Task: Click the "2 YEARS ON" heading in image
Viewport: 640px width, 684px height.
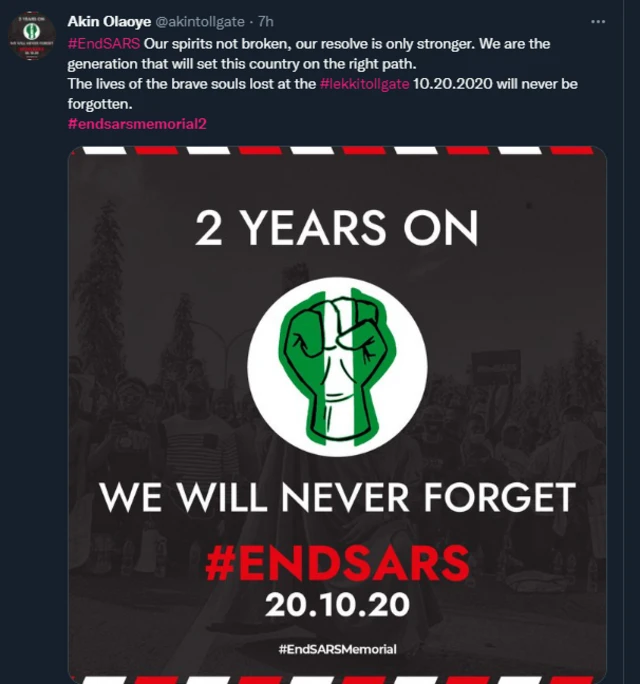Action: coord(336,228)
